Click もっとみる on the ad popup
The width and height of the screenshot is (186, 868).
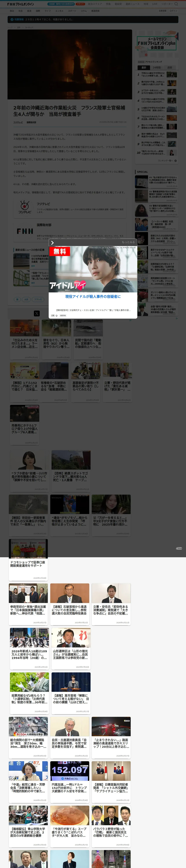coord(128,242)
